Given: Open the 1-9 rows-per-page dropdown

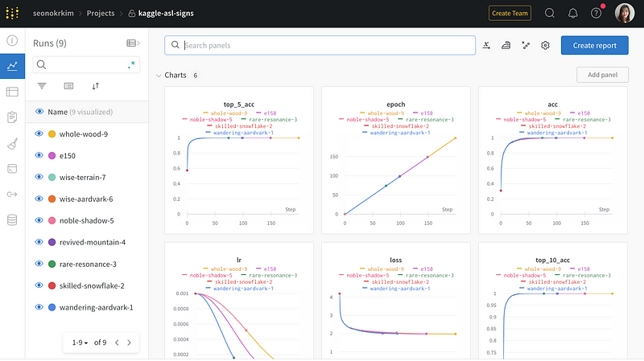Looking at the screenshot, I should (80, 343).
